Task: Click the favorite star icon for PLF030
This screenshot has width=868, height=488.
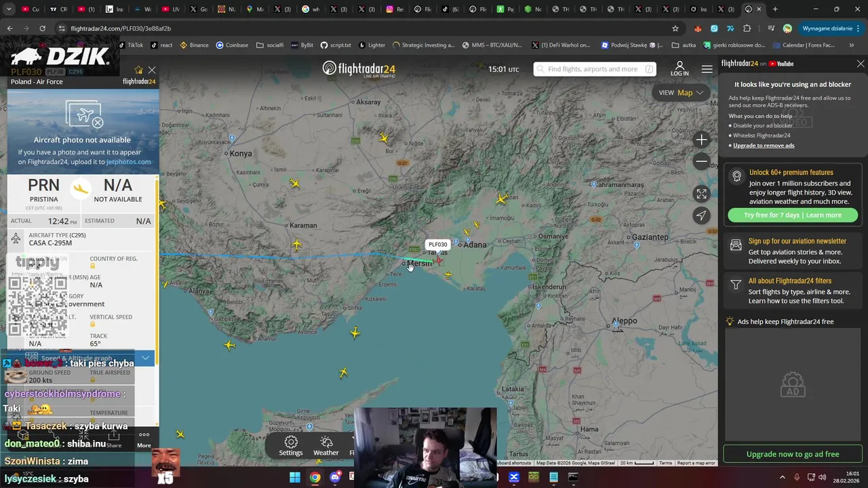Action: 139,70
